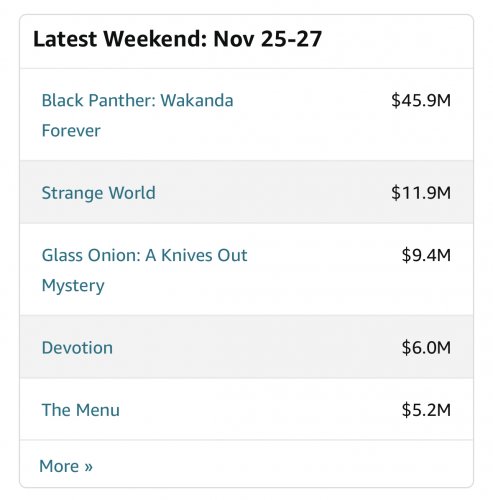The width and height of the screenshot is (493, 500).
Task: Click the Latest Weekend: Nov 25-27 heading
Action: click(178, 39)
